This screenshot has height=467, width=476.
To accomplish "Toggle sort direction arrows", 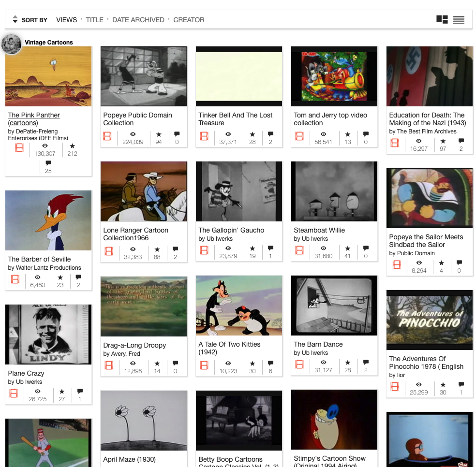I will [15, 20].
